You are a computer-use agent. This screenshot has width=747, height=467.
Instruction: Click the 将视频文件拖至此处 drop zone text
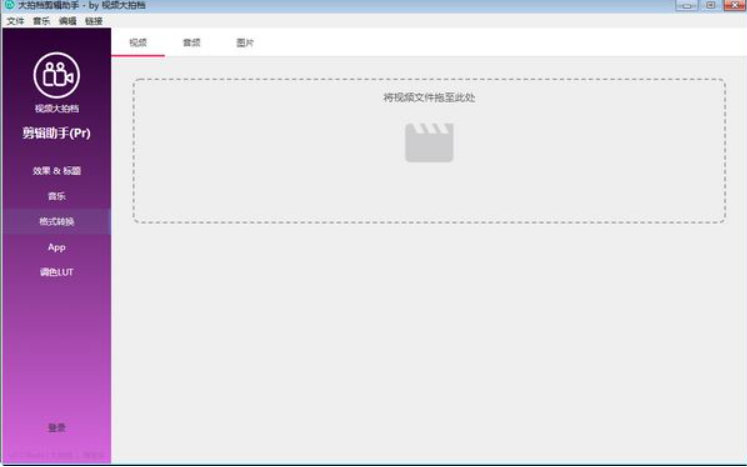pos(429,98)
